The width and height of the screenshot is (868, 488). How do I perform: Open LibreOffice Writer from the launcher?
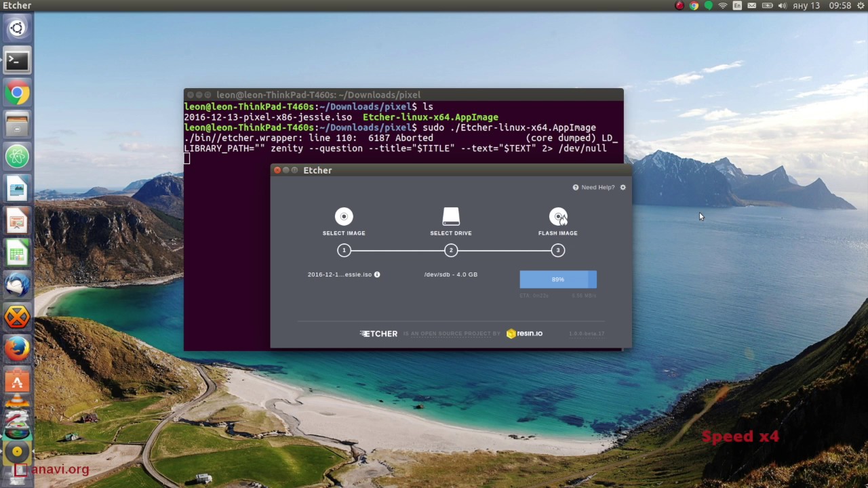point(17,188)
